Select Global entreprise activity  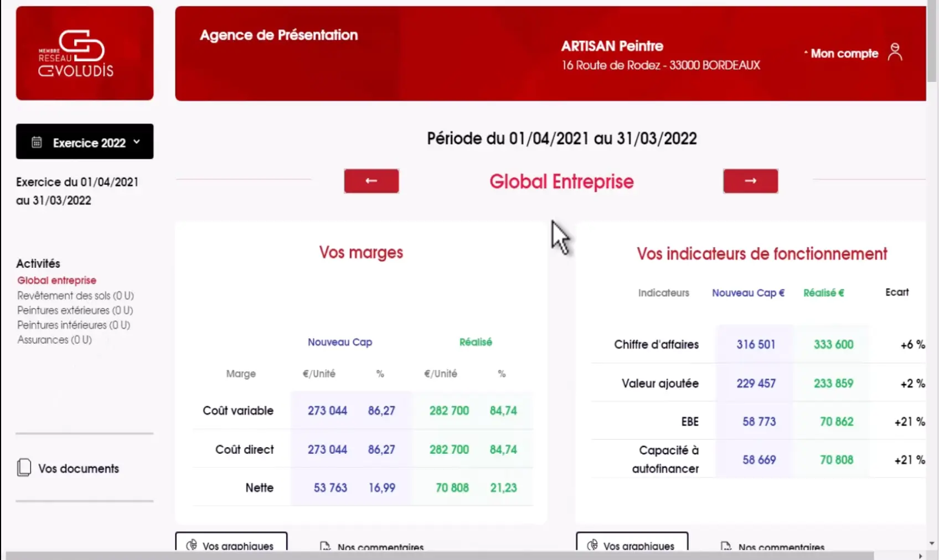56,281
